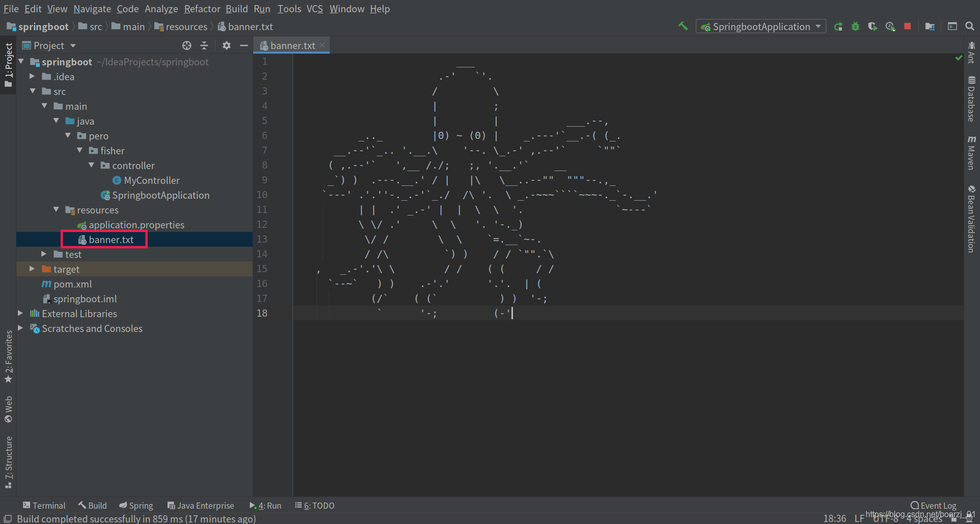Viewport: 980px width, 524px height.
Task: Open the Navigate menu
Action: pyautogui.click(x=92, y=9)
